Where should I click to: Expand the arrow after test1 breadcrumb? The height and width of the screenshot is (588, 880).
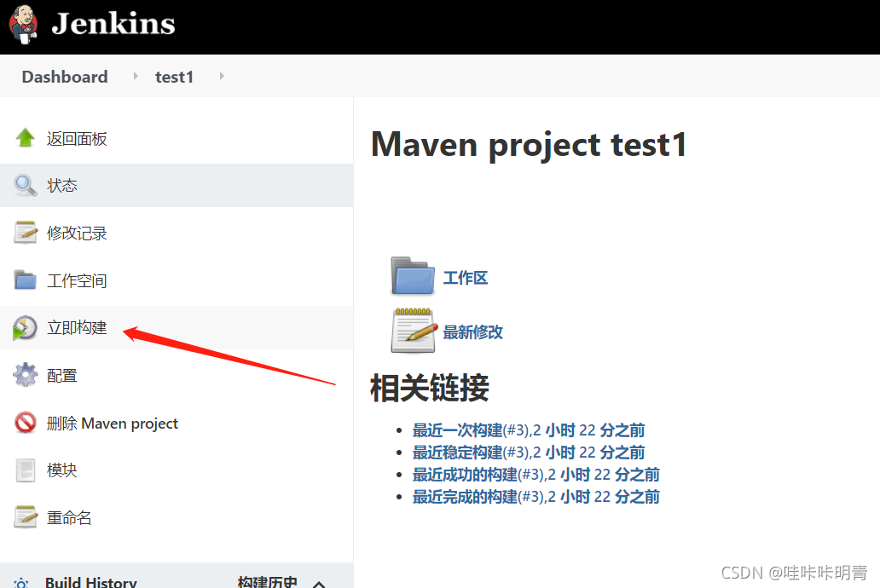click(222, 76)
